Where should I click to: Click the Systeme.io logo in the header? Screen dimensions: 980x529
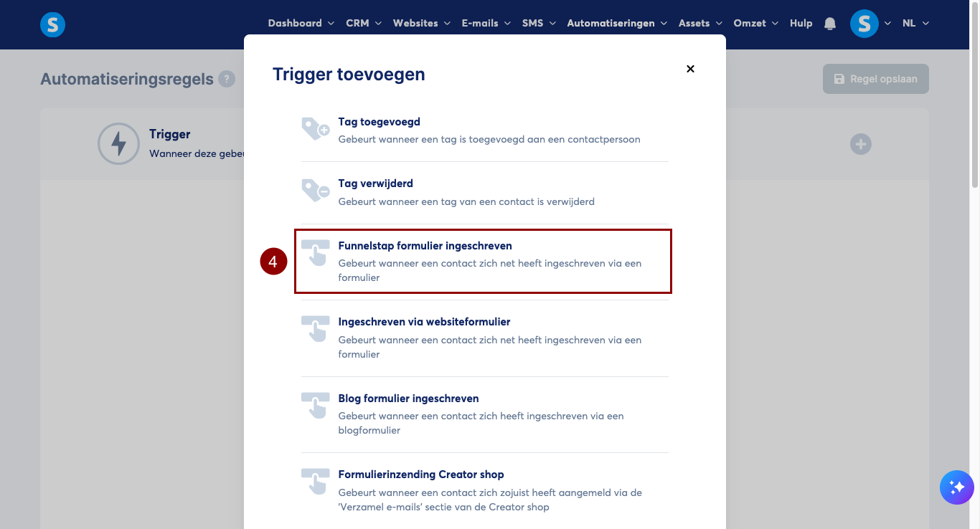pyautogui.click(x=52, y=25)
